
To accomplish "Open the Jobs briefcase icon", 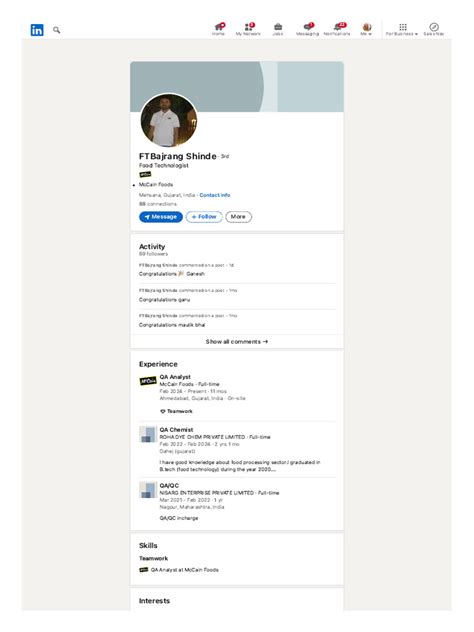I will 278,29.
